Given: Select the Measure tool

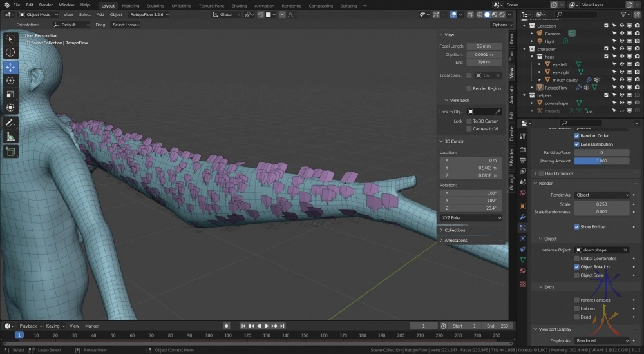Looking at the screenshot, I should coord(10,137).
